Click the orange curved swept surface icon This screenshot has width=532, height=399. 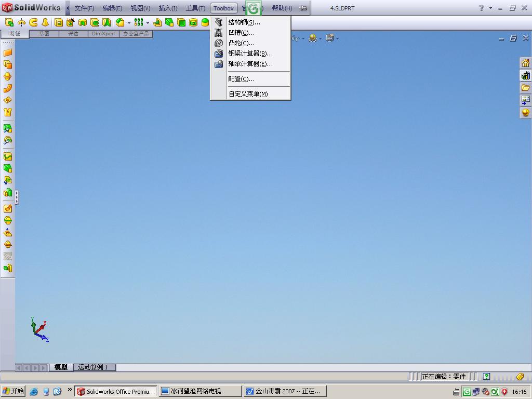tap(8, 88)
